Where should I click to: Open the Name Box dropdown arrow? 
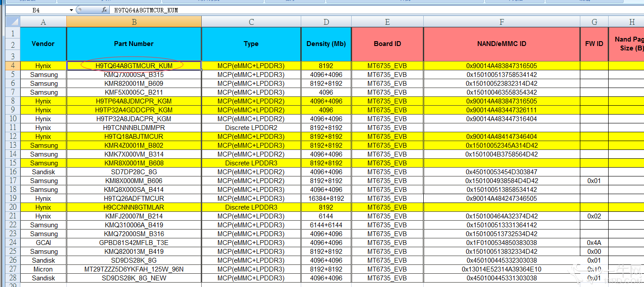[x=72, y=10]
